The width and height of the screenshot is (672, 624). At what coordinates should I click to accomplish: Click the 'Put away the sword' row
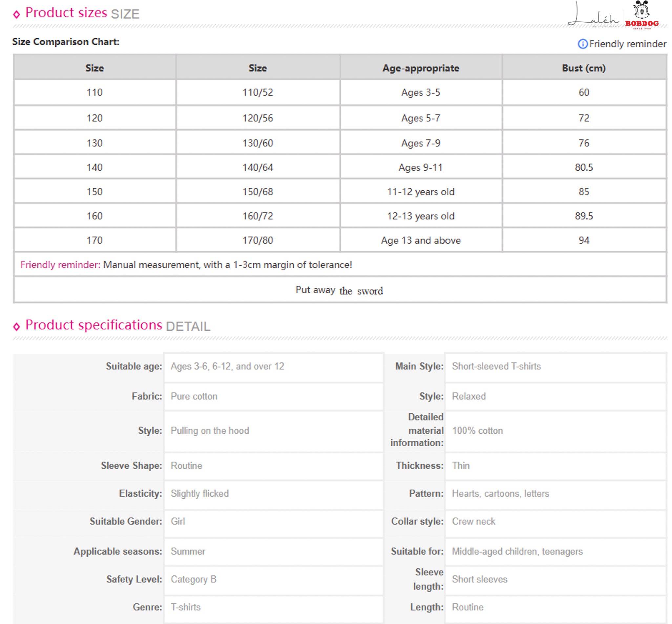click(x=340, y=290)
